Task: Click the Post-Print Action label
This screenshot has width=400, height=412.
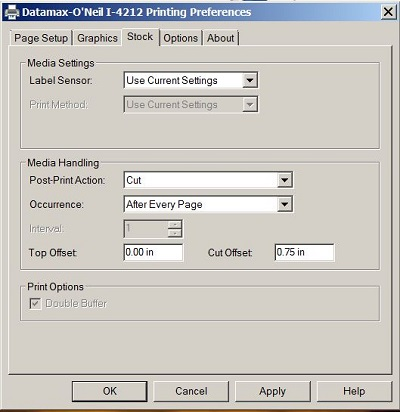Action: point(67,180)
